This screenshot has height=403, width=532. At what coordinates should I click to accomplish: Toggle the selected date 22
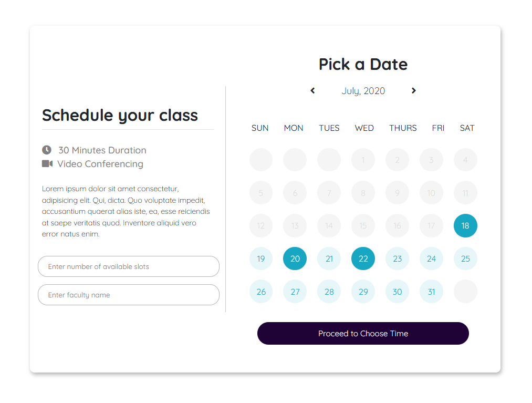coord(363,259)
